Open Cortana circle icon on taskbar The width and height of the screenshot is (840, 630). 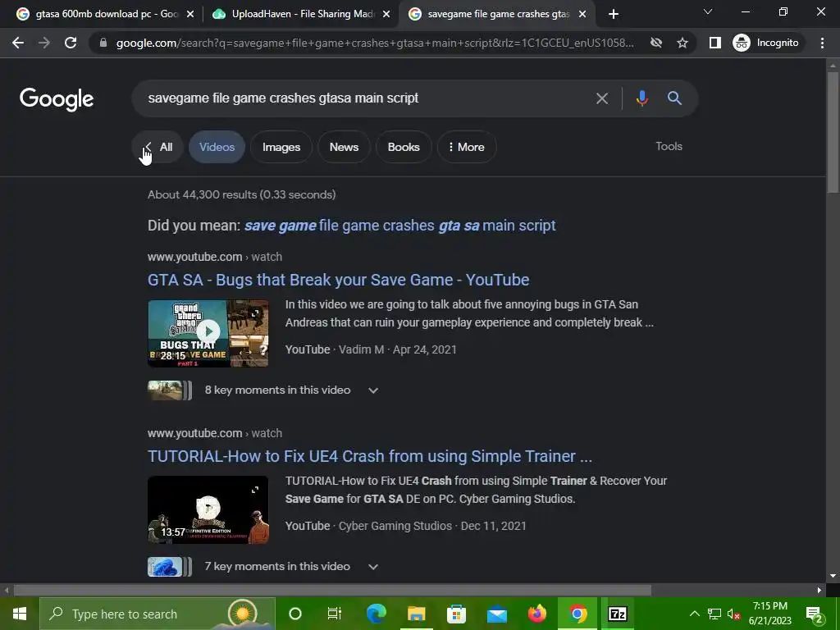point(295,614)
